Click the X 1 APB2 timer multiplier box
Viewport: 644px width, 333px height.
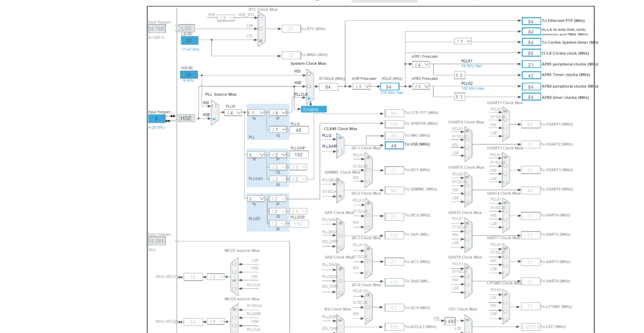[459, 97]
